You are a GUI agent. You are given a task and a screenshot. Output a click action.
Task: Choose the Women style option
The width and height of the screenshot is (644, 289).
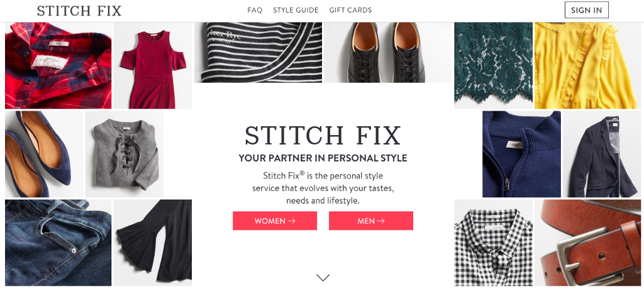coord(275,221)
